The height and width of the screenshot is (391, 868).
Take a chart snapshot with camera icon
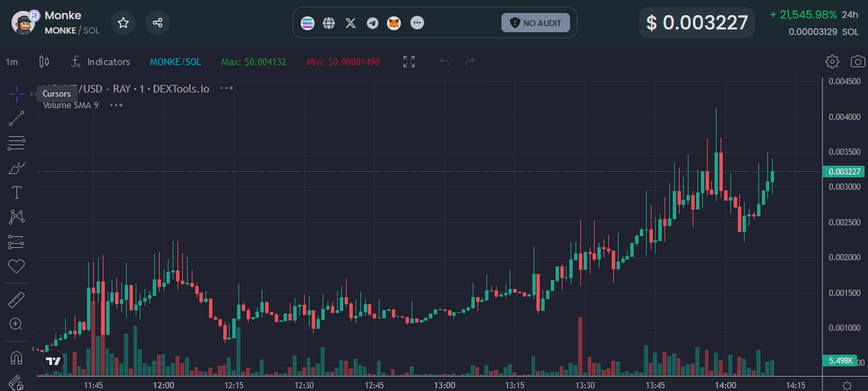tap(856, 61)
